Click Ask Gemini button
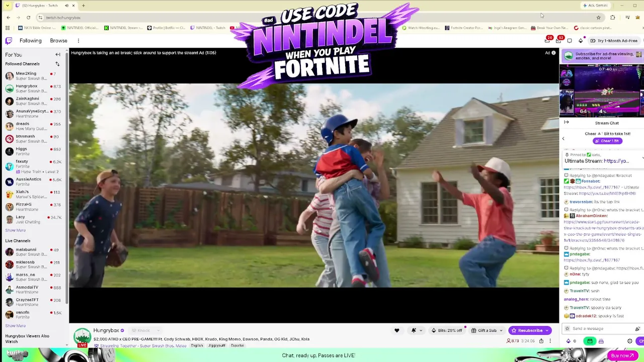The image size is (644, 362). (x=596, y=6)
